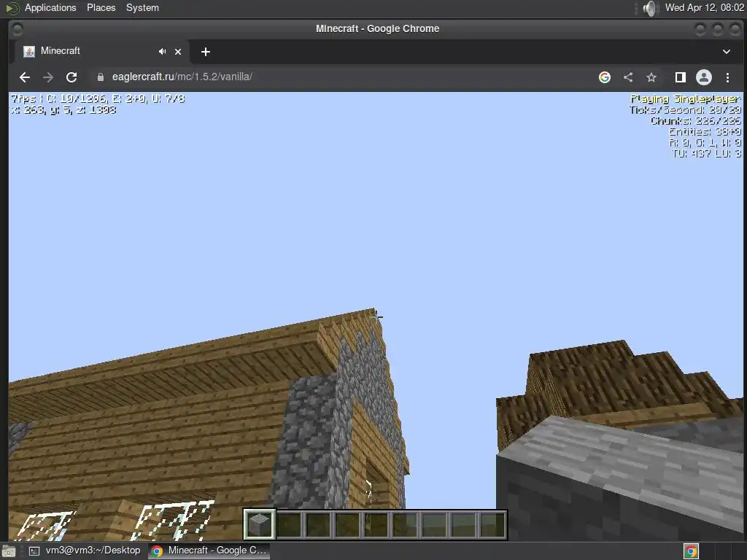This screenshot has height=560, width=747.
Task: Click the Chrome forward arrow
Action: 47,77
